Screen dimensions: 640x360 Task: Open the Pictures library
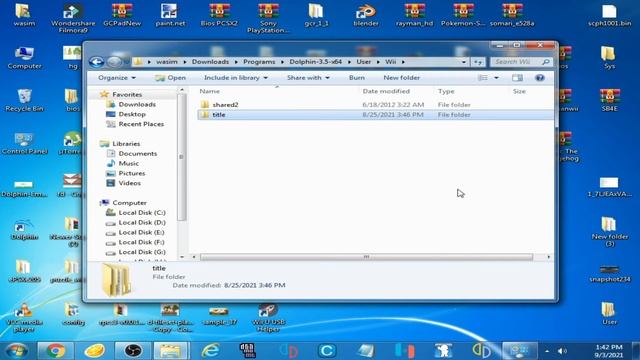[132, 173]
